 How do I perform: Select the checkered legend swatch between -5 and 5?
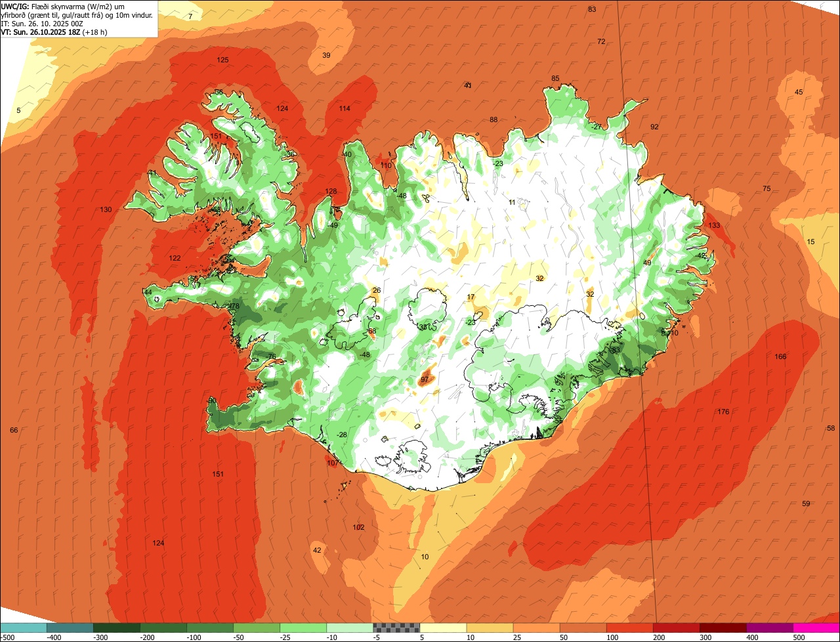tap(396, 628)
